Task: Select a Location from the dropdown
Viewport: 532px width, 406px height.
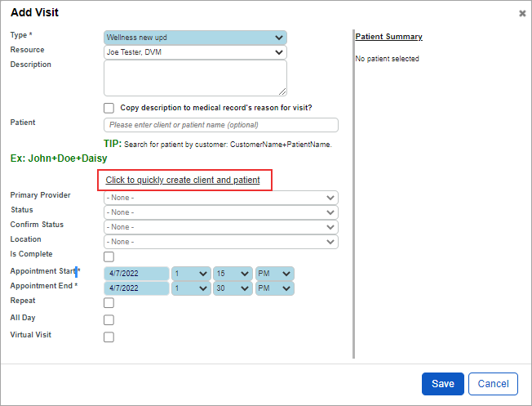Action: click(x=221, y=242)
